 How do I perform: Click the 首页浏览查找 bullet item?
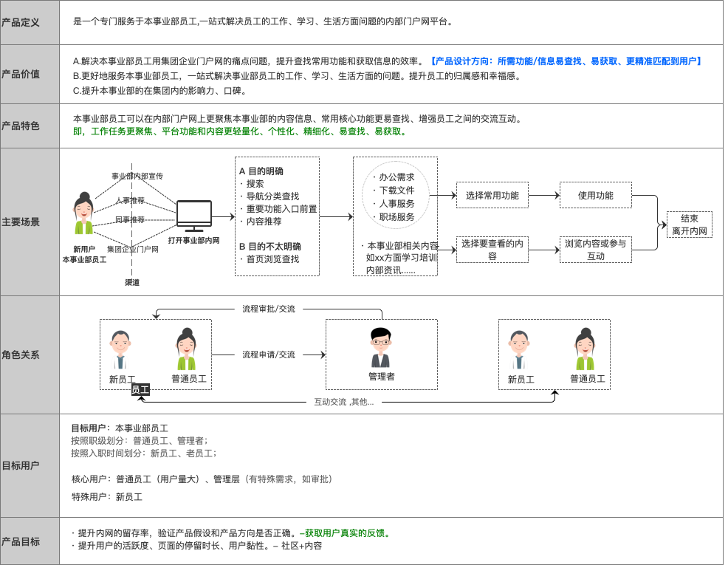click(272, 259)
